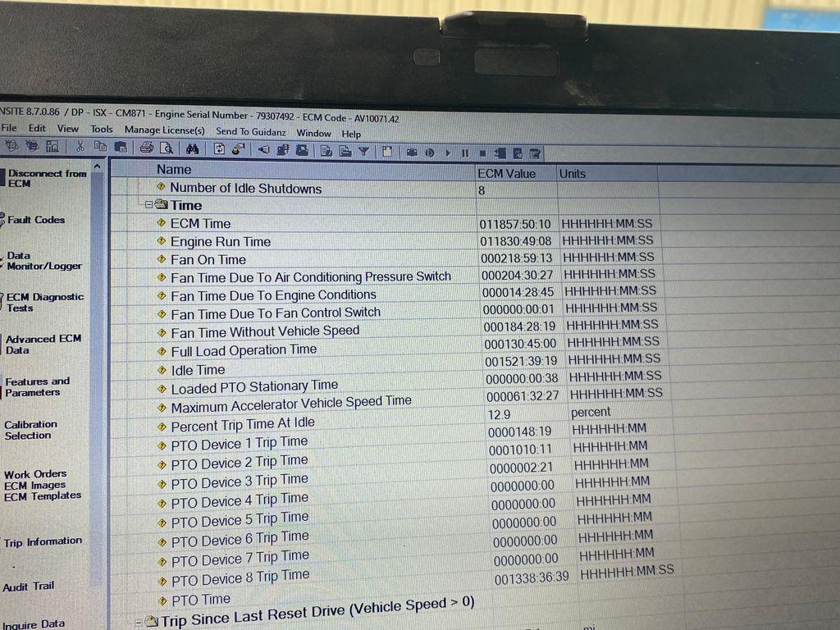
Task: Click the funnel Filter icon in the toolbar
Action: pyautogui.click(x=363, y=152)
